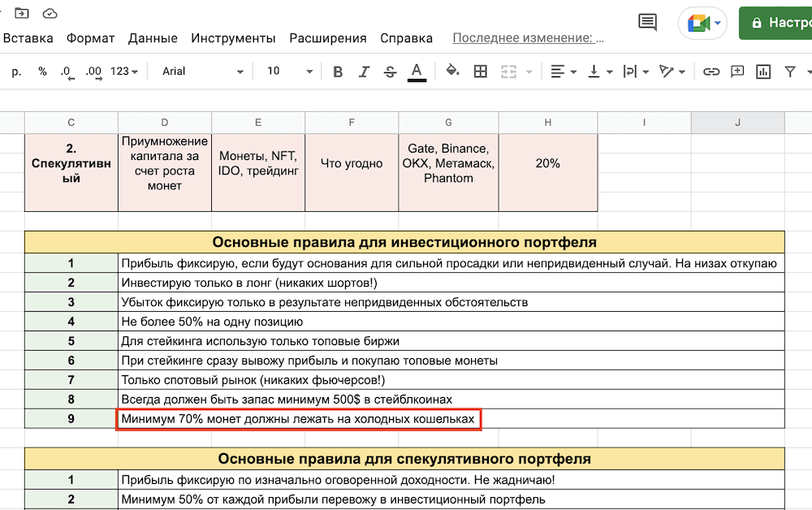Click the green share access button
This screenshot has height=510, width=812.
775,23
